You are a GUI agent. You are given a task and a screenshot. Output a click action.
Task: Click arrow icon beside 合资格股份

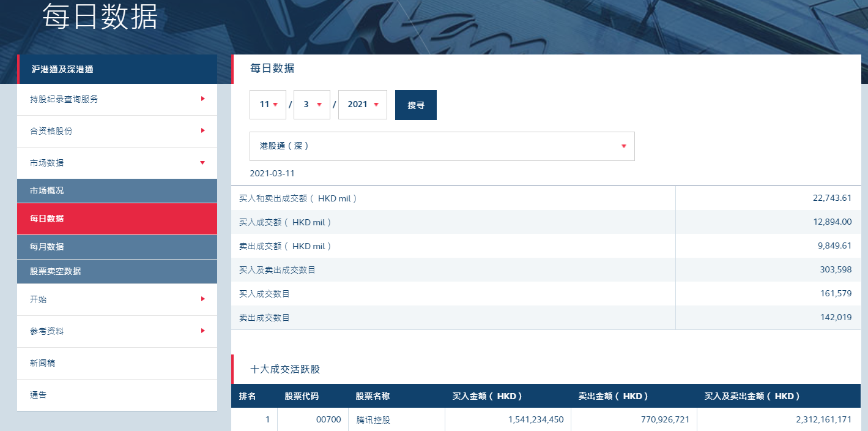click(x=202, y=130)
